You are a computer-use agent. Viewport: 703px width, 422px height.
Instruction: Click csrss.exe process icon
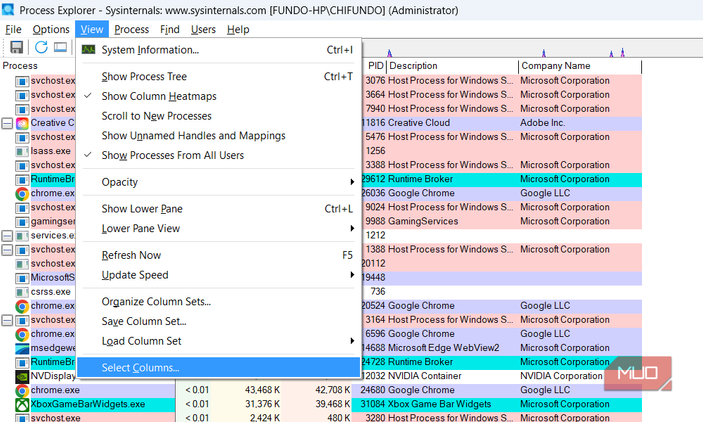click(22, 292)
